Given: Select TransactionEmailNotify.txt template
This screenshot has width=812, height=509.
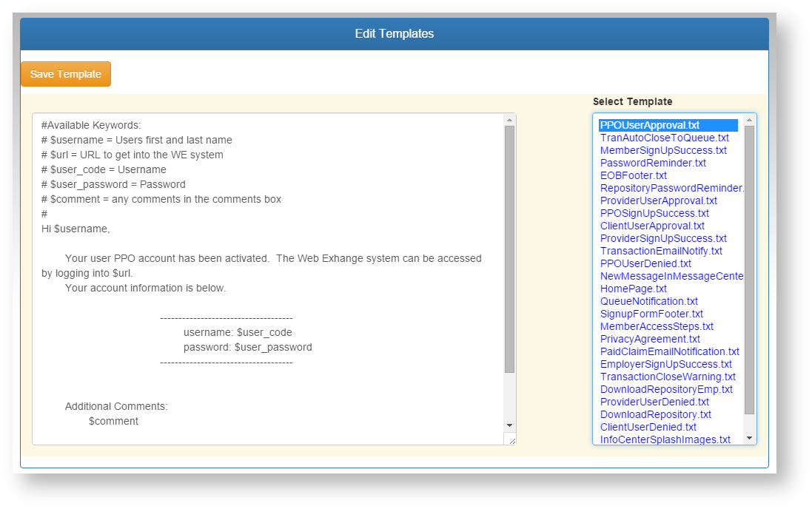Looking at the screenshot, I should [x=661, y=251].
